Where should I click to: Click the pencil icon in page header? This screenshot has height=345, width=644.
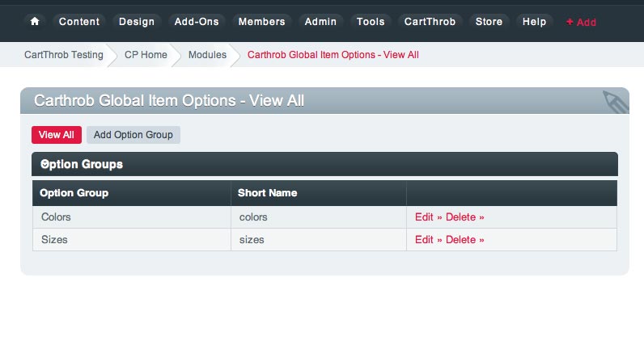(615, 101)
